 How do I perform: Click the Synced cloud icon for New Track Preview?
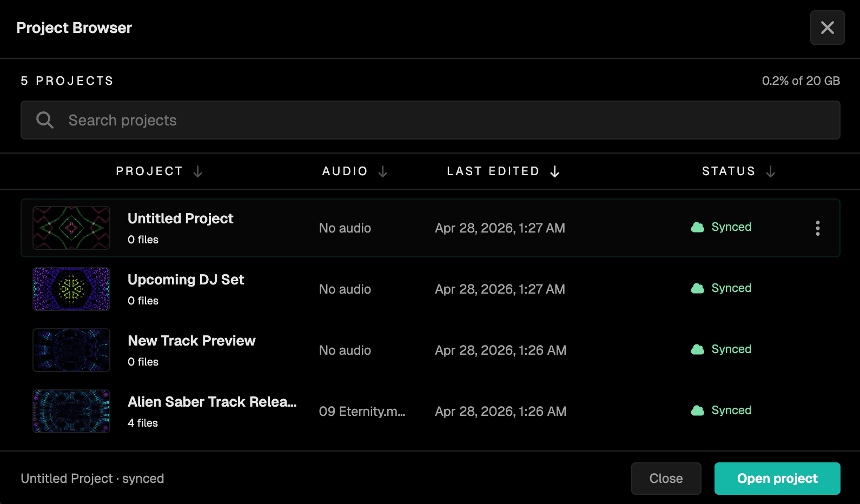(x=698, y=349)
